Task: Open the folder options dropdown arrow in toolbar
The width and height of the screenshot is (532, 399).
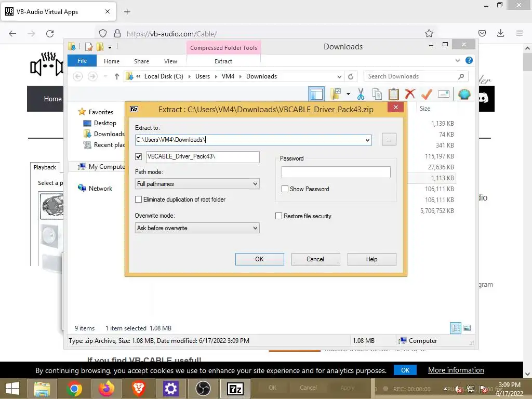Action: [348, 94]
